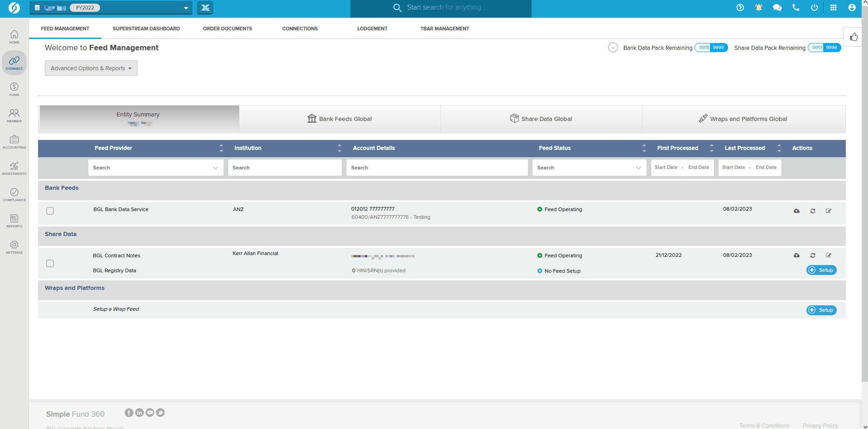
Task: Edit the Kerr Allan Financial feed
Action: [x=829, y=255]
